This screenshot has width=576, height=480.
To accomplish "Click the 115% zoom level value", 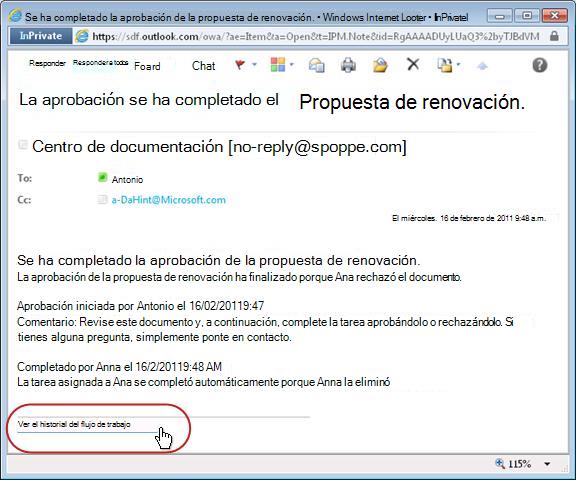I will tap(519, 464).
